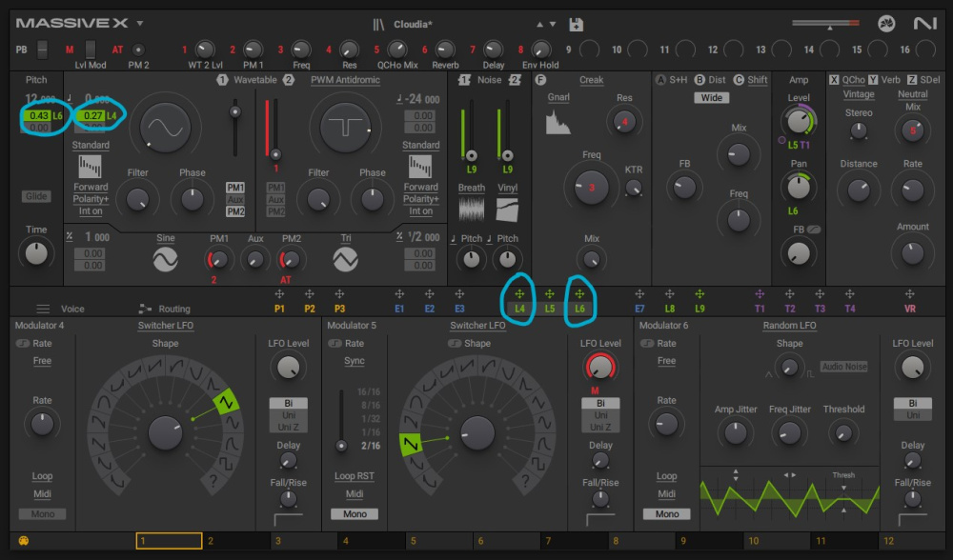Click the oscillator 1 wavetable mode thumbnail
The height and width of the screenshot is (560, 953).
click(90, 167)
